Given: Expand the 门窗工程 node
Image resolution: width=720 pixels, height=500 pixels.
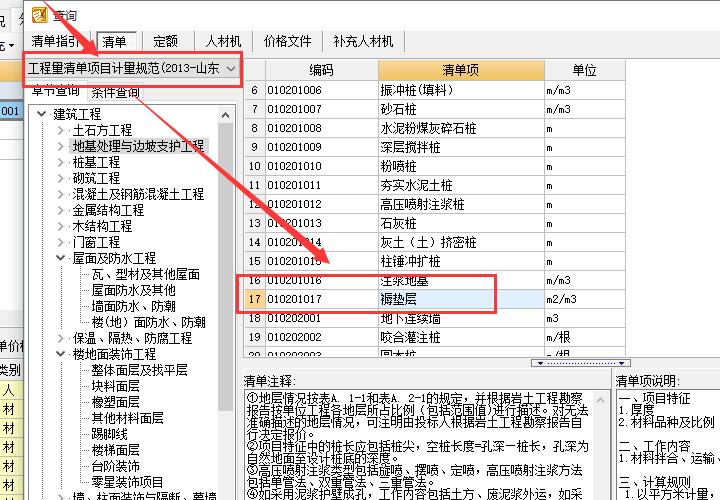Looking at the screenshot, I should 61,242.
